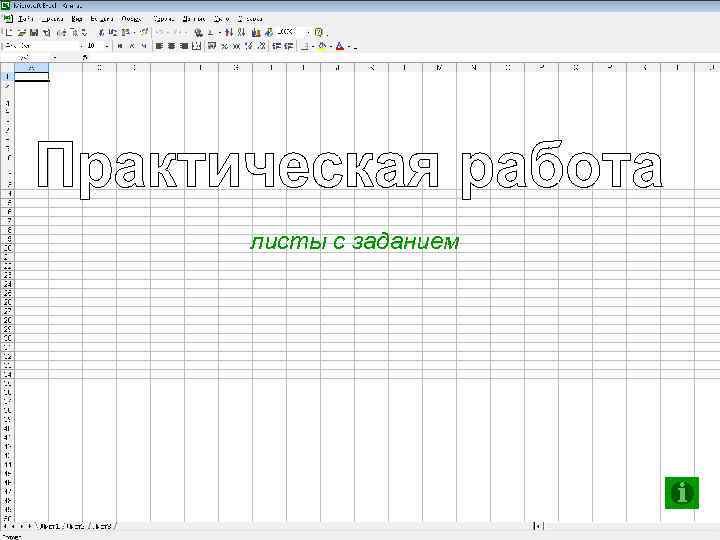The image size is (720, 540).
Task: Open the fill color dropdown arrow
Action: 331,46
